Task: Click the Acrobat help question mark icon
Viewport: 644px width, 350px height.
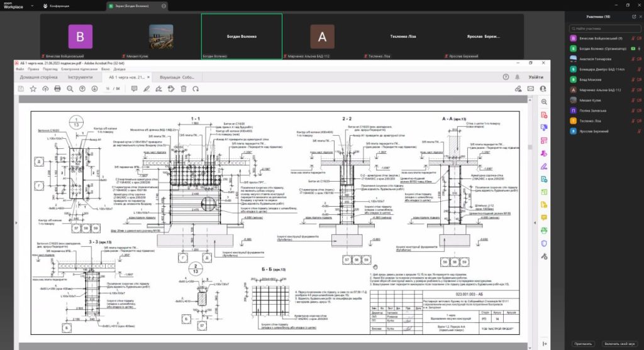Action: point(505,77)
